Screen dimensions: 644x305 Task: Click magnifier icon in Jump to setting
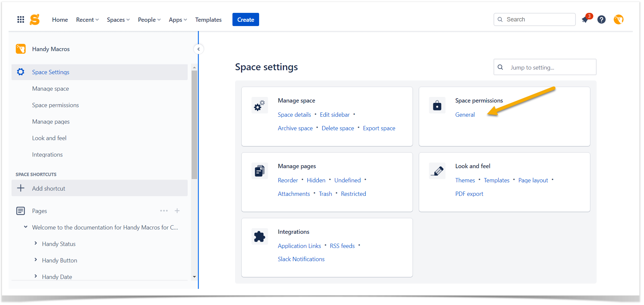click(500, 67)
